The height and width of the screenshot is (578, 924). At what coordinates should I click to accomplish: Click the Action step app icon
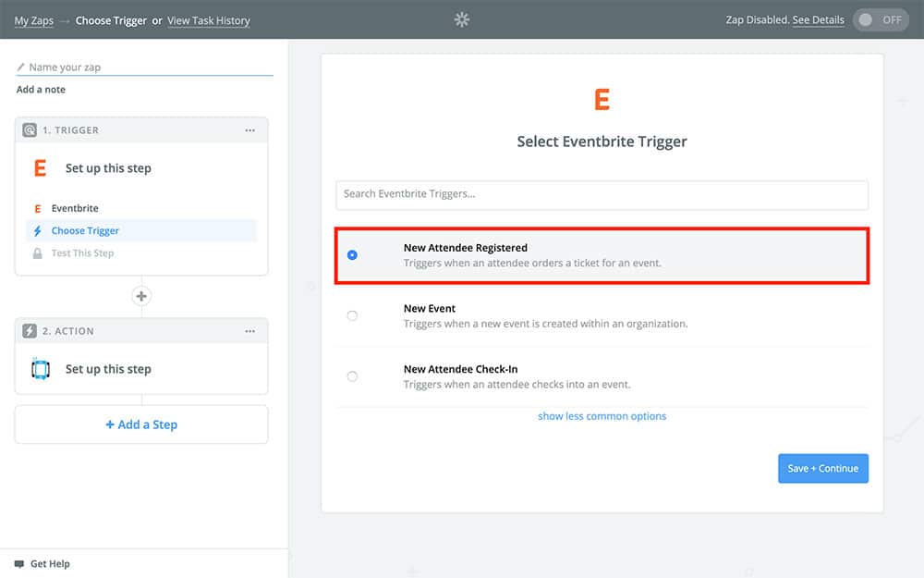[x=40, y=369]
